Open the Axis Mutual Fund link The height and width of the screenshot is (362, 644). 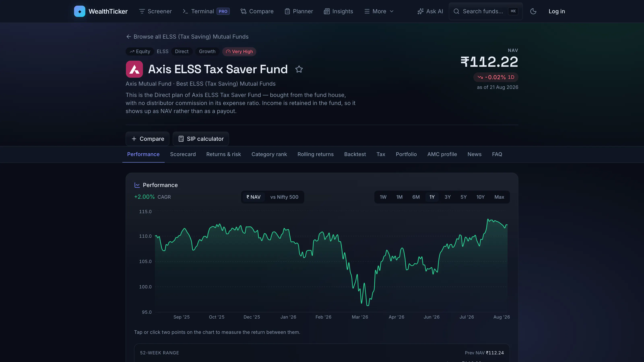pyautogui.click(x=149, y=84)
